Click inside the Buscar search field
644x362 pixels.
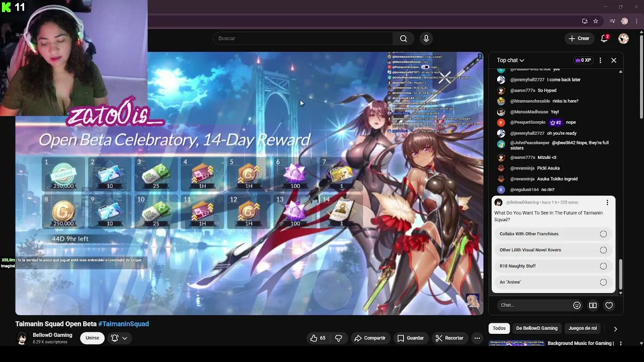303,39
